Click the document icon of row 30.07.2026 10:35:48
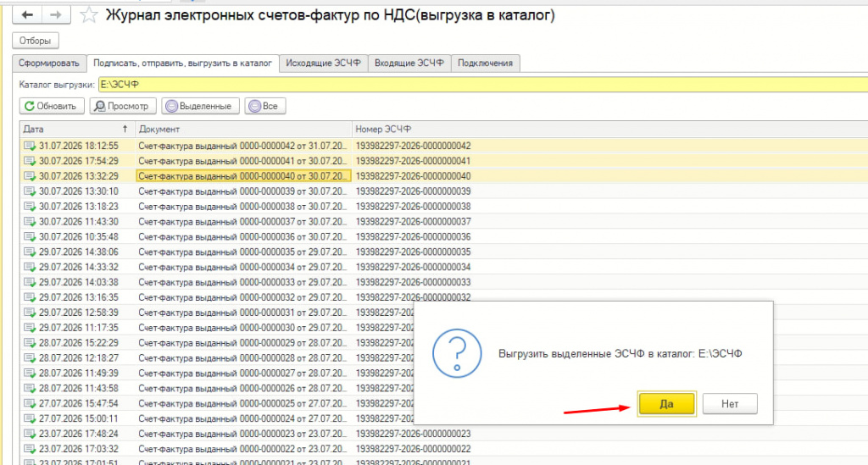This screenshot has width=868, height=465. click(x=30, y=236)
